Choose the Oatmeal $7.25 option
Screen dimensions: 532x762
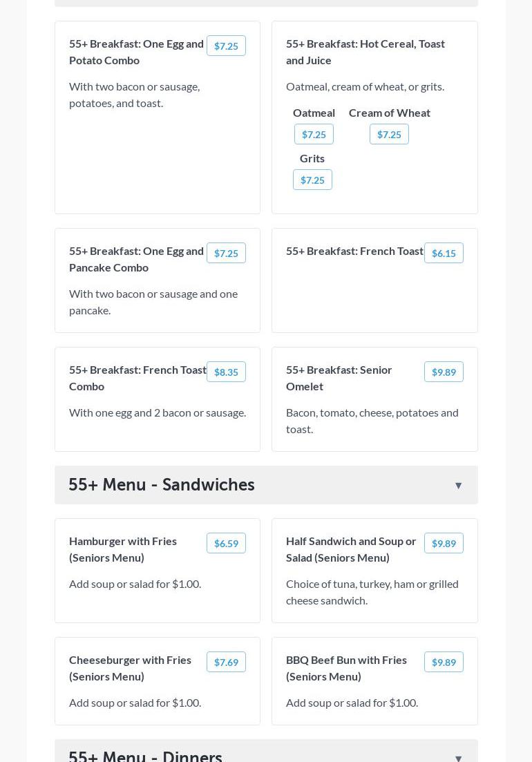pyautogui.click(x=314, y=135)
